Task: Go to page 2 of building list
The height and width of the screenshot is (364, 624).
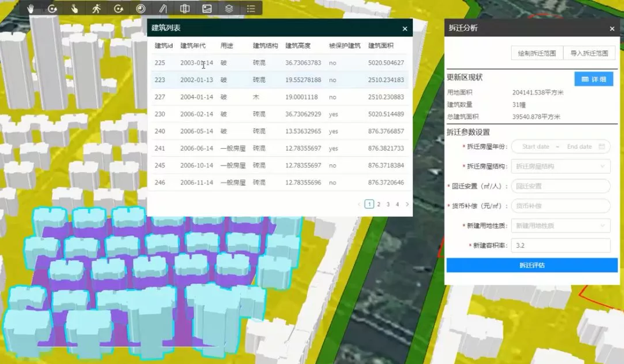Action: [x=379, y=204]
